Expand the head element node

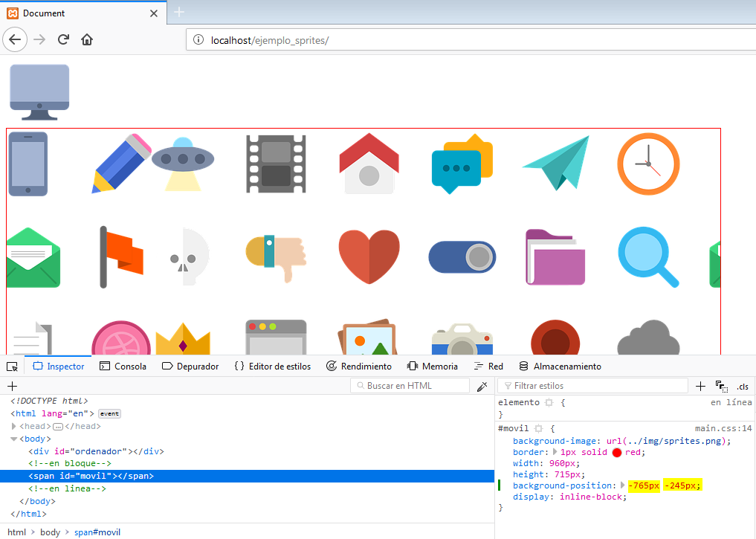coord(14,426)
